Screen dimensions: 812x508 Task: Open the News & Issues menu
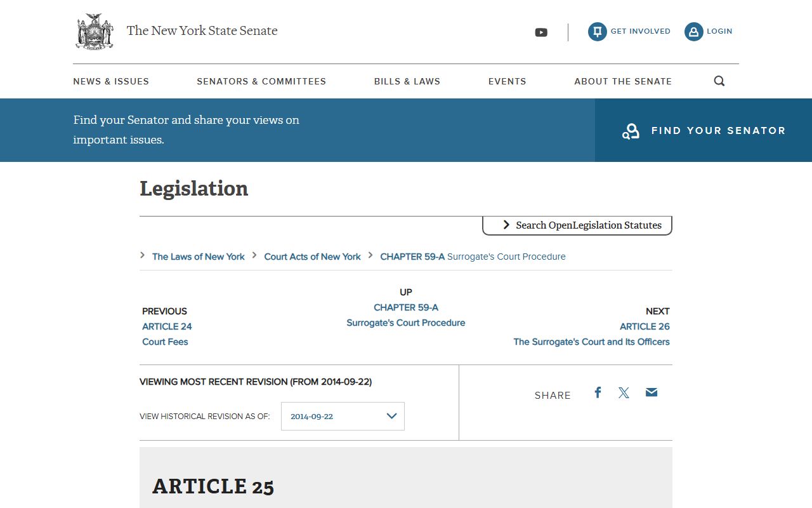click(x=111, y=81)
